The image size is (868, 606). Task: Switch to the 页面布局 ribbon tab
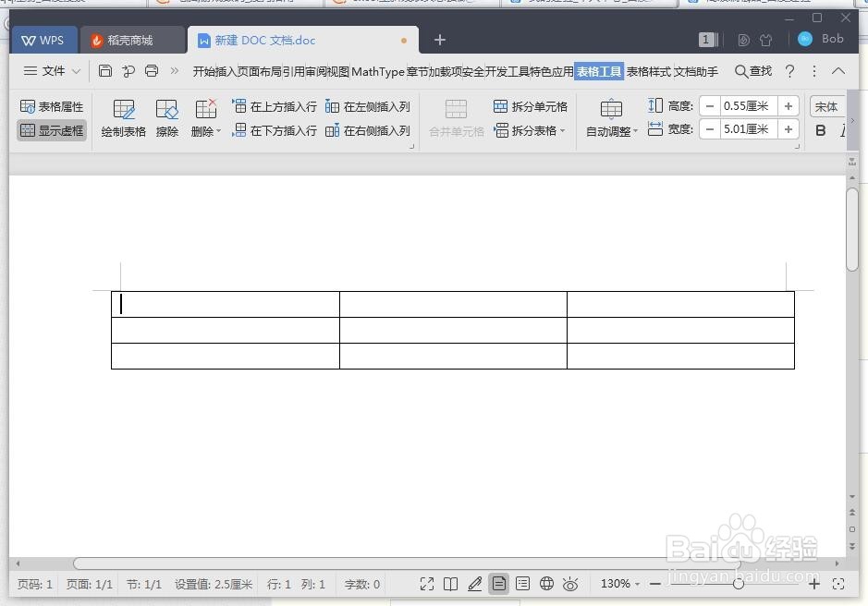(260, 71)
